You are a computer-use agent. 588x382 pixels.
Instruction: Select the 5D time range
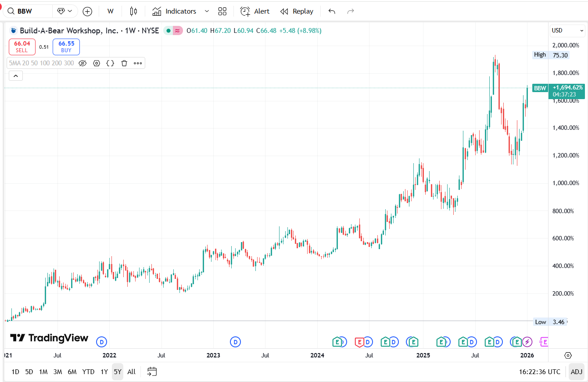[x=29, y=372]
